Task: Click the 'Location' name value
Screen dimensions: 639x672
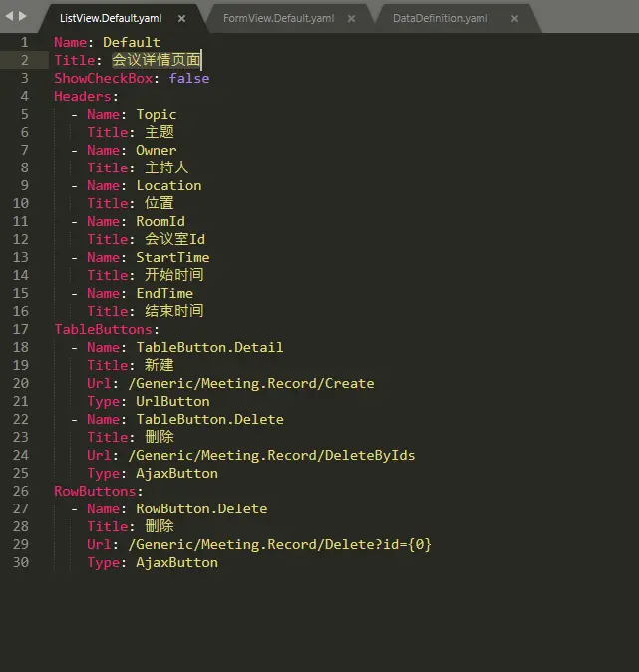Action: [168, 185]
